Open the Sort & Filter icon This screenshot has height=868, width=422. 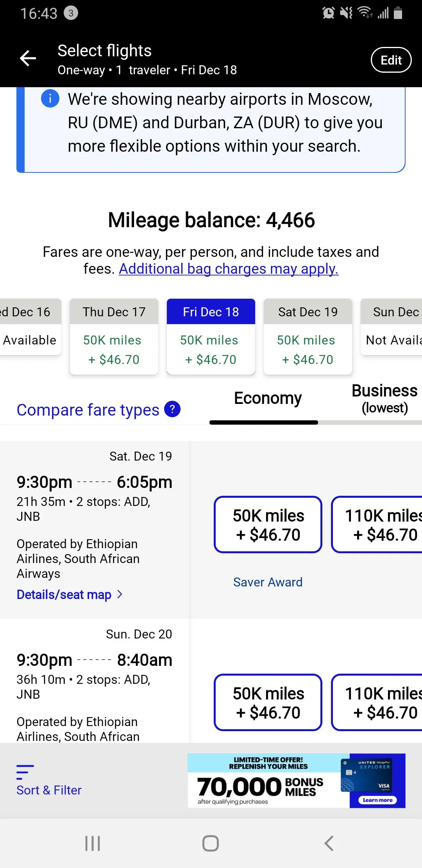25,772
